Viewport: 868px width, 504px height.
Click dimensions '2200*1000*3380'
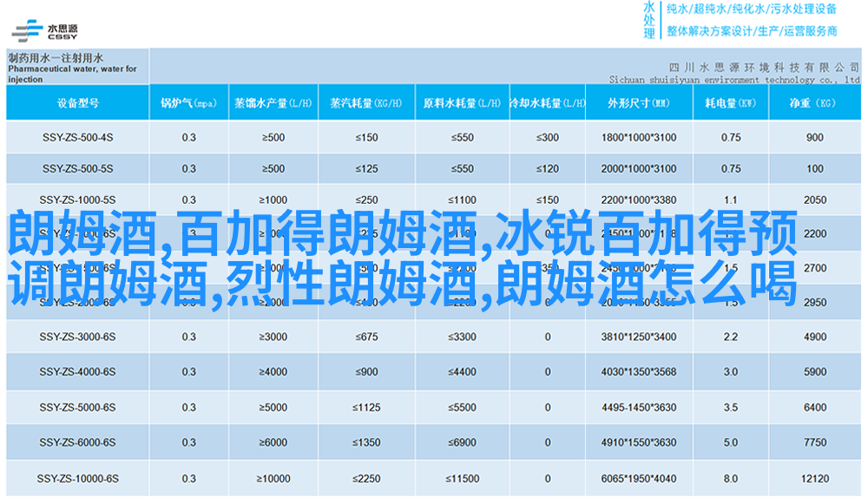point(639,200)
